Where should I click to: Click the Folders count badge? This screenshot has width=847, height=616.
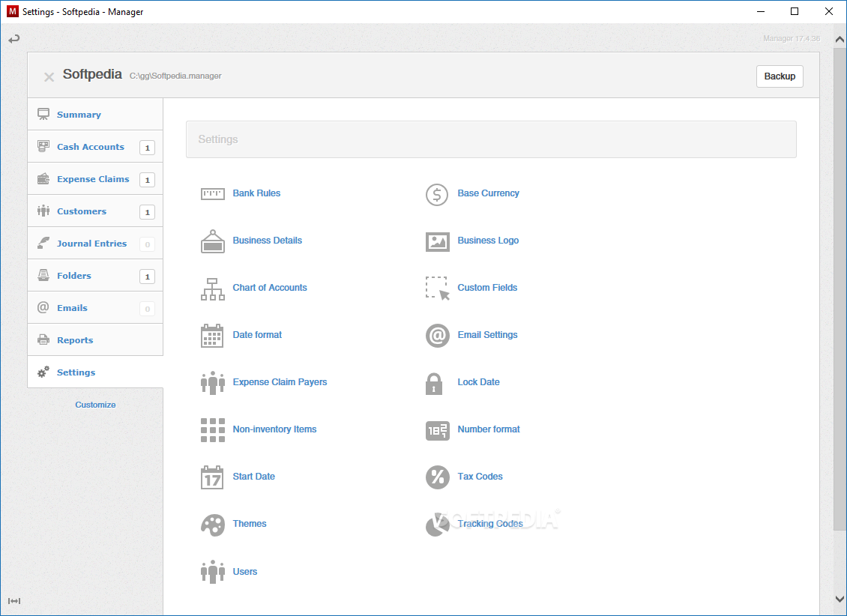pyautogui.click(x=147, y=277)
